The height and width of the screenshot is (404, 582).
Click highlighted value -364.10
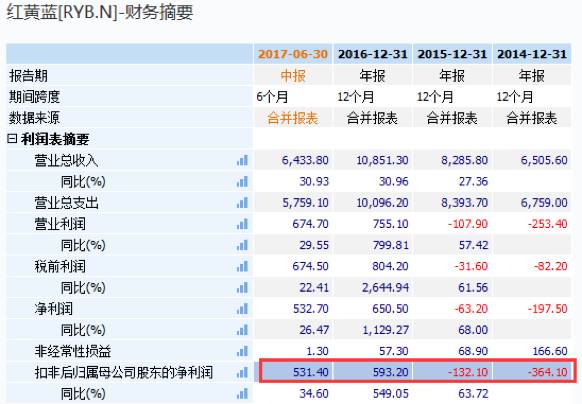(x=548, y=372)
